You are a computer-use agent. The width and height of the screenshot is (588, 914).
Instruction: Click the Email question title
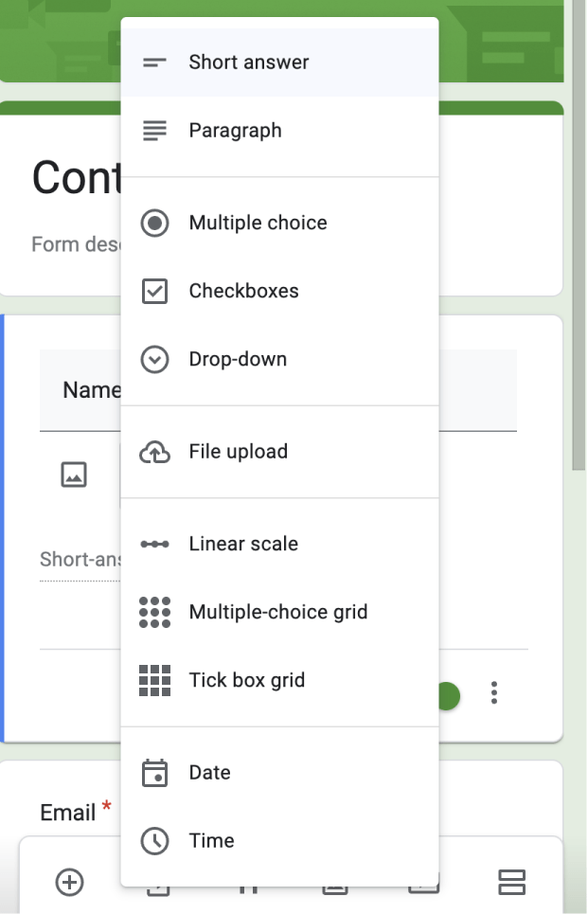pyautogui.click(x=68, y=813)
